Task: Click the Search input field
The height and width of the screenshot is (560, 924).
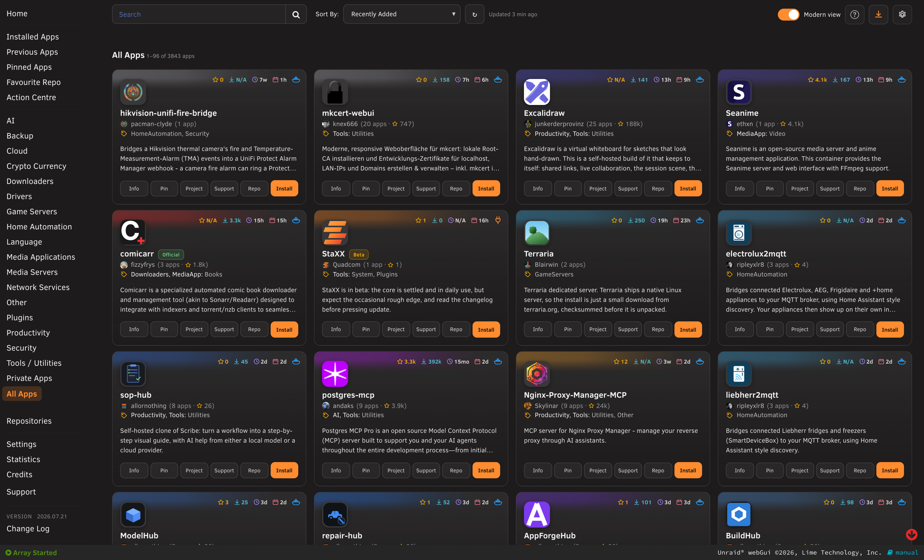Action: [x=199, y=14]
